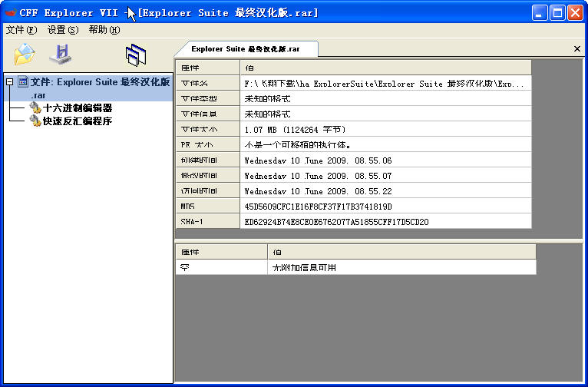Image resolution: width=588 pixels, height=387 pixels.
Task: Collapse the file tree root node
Action: (x=10, y=81)
